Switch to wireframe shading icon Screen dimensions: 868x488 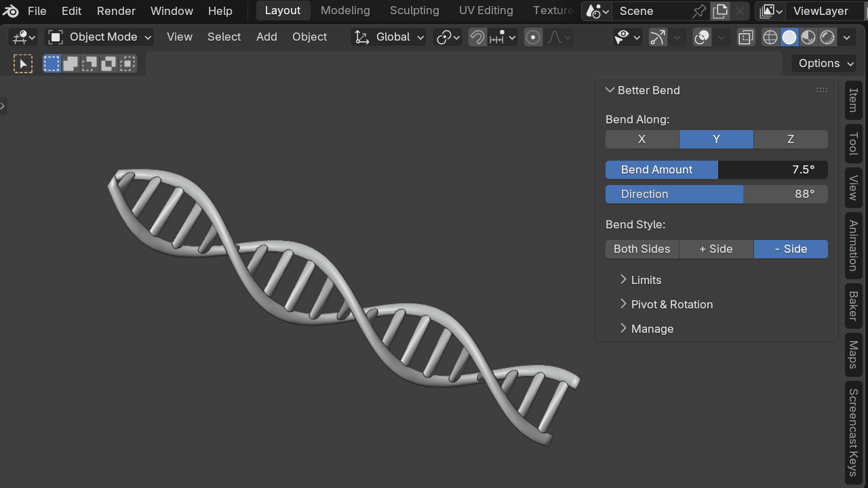click(x=770, y=37)
